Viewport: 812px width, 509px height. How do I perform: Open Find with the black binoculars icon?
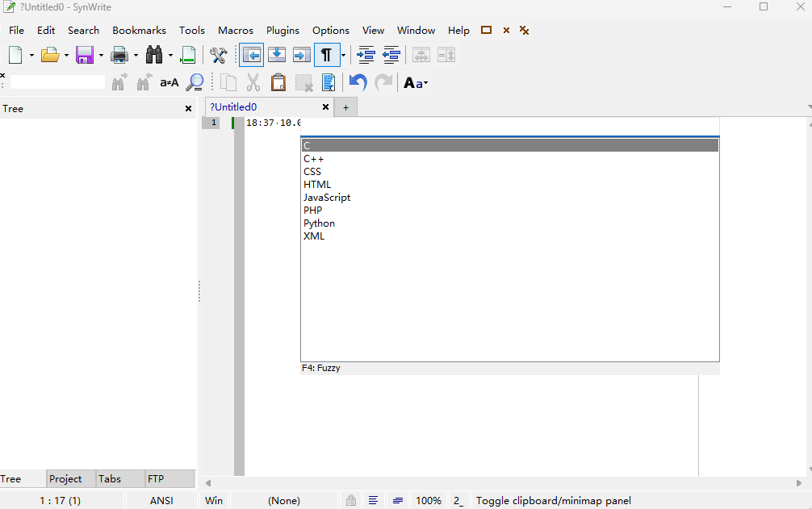(154, 55)
